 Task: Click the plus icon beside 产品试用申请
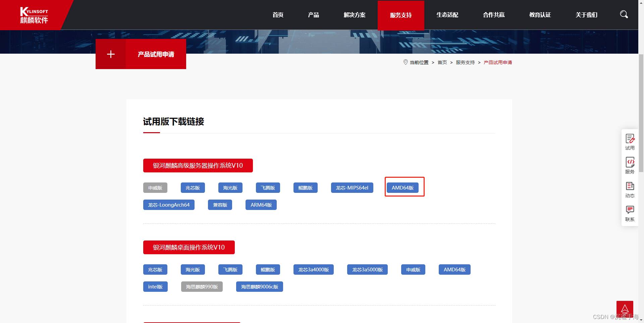111,54
